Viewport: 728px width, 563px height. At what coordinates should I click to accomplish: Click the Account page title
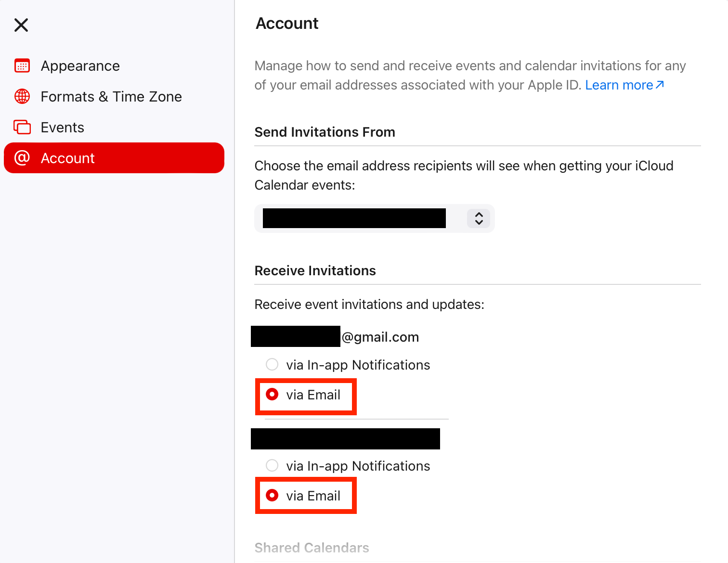pyautogui.click(x=287, y=24)
